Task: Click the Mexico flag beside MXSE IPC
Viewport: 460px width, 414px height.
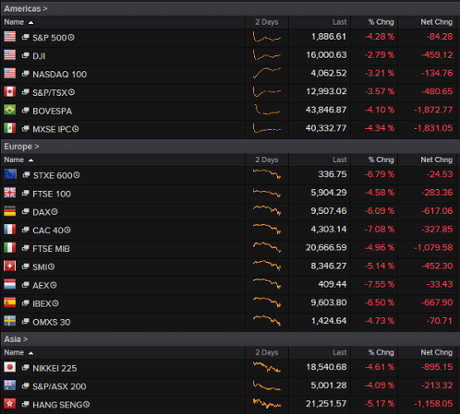Action: click(10, 128)
